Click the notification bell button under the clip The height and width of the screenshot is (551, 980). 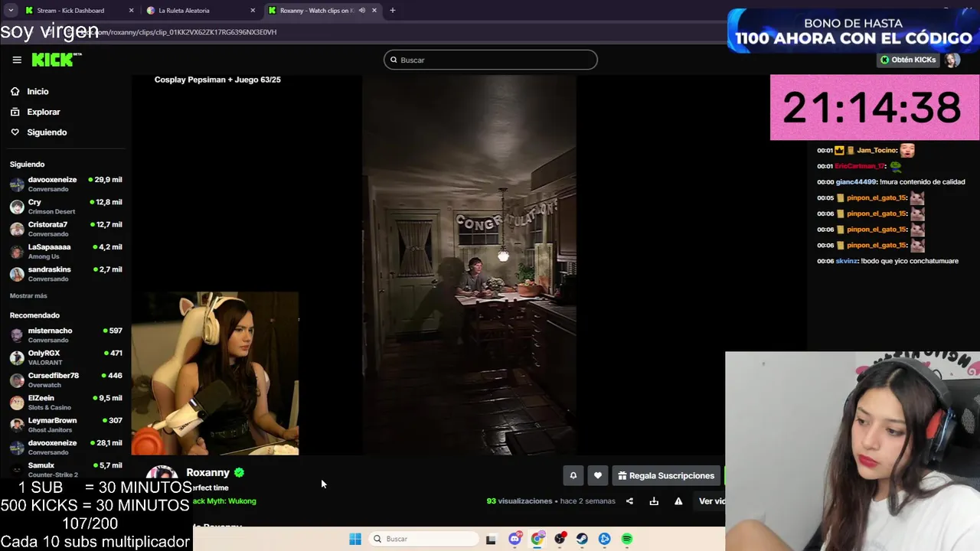coord(573,475)
